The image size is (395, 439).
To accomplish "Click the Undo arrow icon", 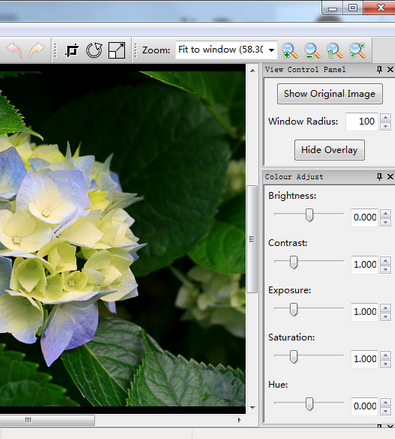I will [14, 50].
